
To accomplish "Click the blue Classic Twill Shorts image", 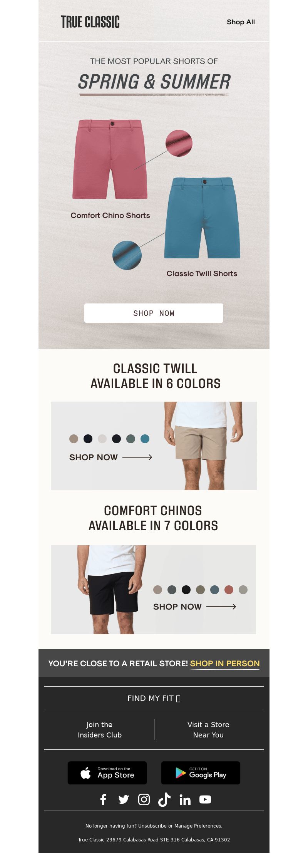I will (x=202, y=218).
